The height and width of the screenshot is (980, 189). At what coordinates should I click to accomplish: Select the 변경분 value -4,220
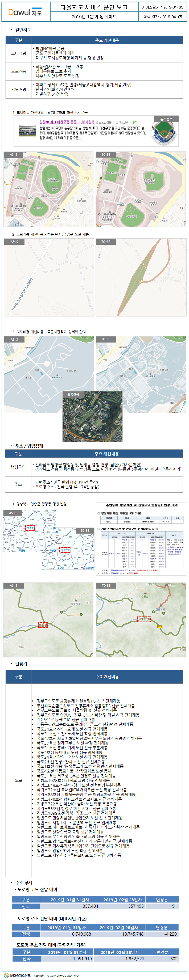(170, 934)
